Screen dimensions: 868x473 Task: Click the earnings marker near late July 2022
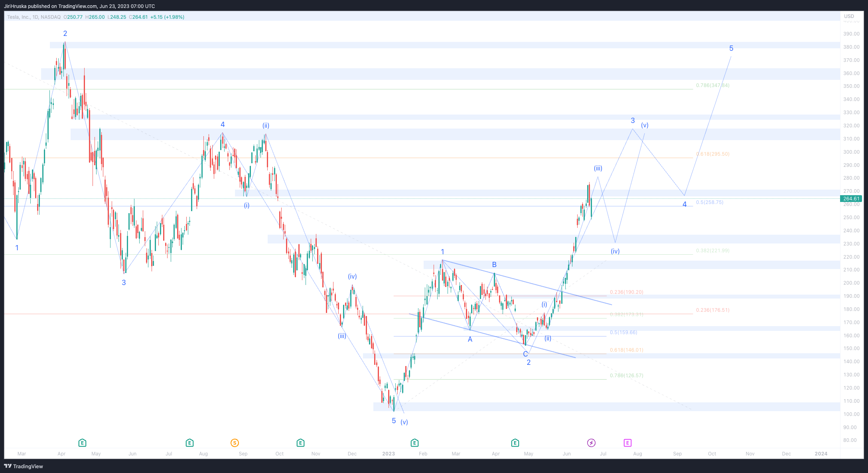coord(189,443)
